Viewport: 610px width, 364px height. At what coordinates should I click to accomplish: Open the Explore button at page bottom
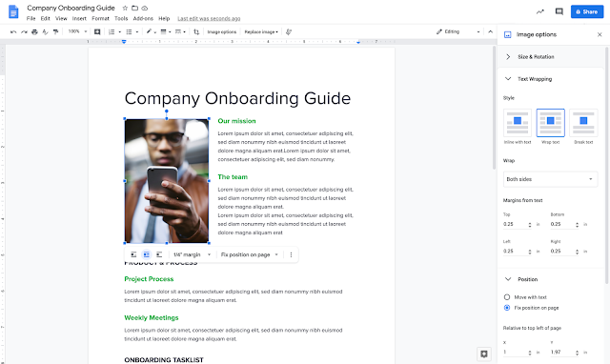point(484,354)
